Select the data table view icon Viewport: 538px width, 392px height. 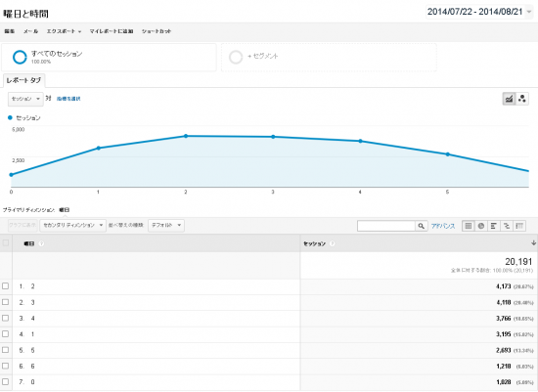tap(468, 226)
